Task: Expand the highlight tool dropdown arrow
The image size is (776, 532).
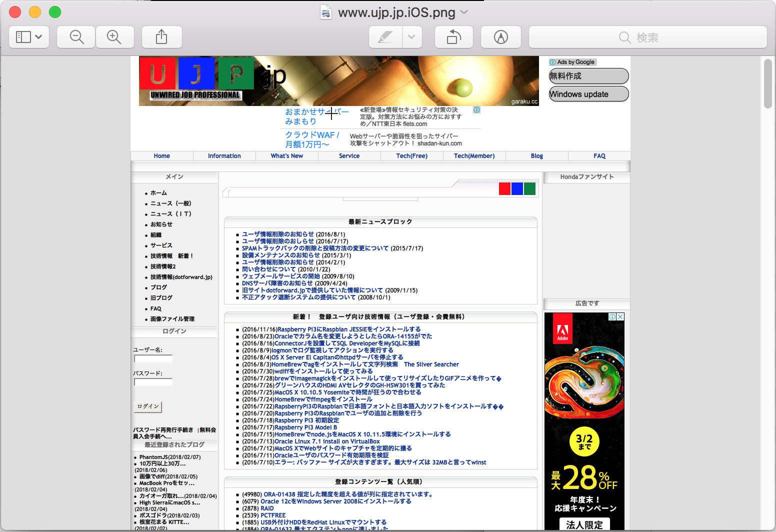Action: [411, 37]
